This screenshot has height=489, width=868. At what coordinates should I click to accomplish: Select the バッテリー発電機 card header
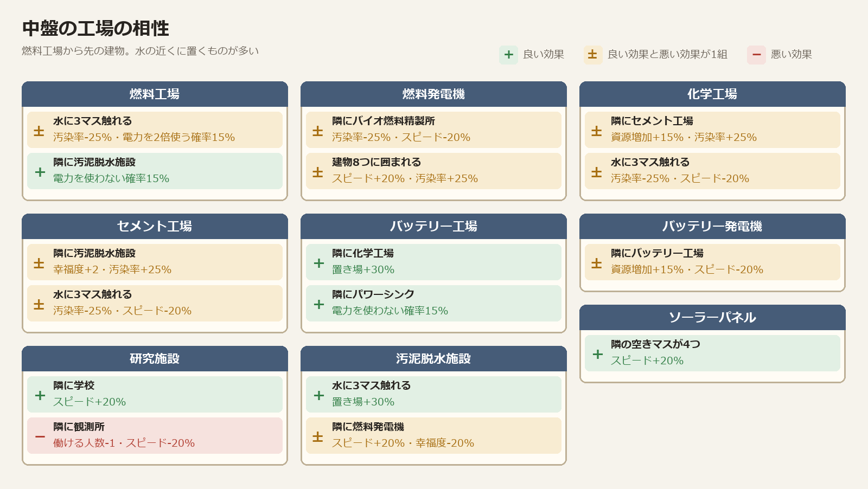pos(712,226)
